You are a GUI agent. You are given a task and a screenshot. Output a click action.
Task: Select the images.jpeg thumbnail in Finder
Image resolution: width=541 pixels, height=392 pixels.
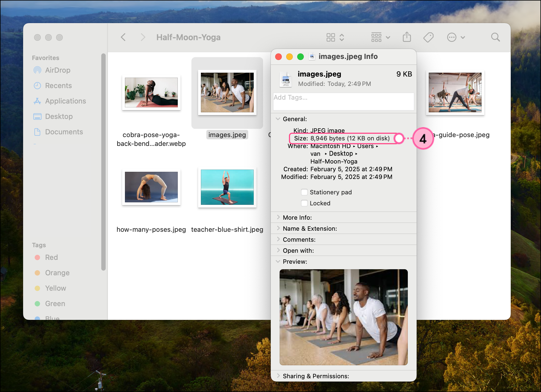click(x=227, y=92)
